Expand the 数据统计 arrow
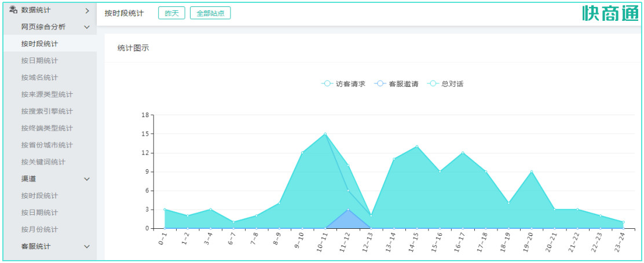644x263 pixels. point(87,10)
